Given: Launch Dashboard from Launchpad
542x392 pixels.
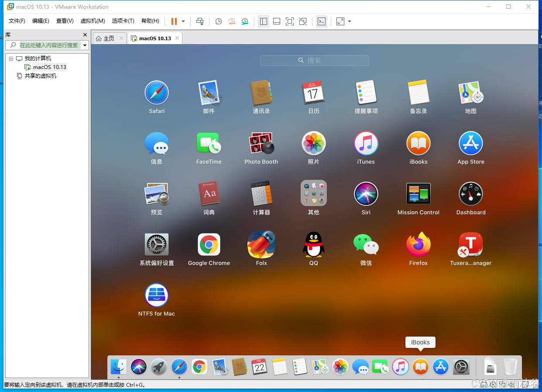Looking at the screenshot, I should click(x=471, y=194).
